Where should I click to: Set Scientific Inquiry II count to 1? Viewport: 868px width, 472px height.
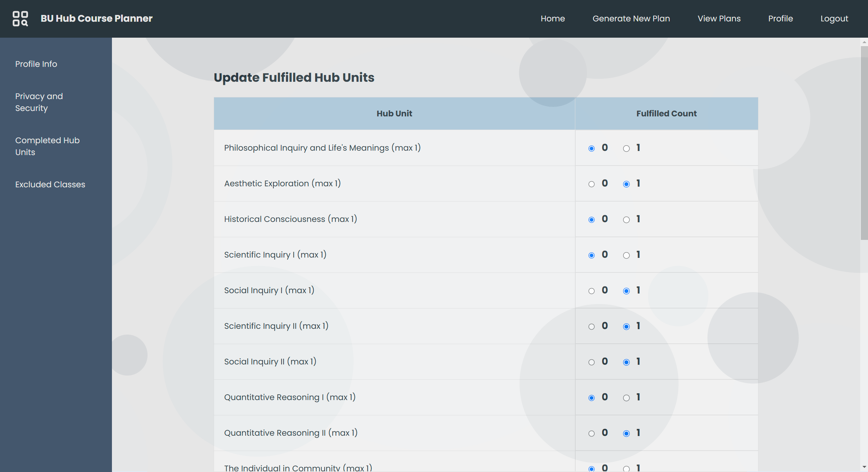pyautogui.click(x=626, y=326)
